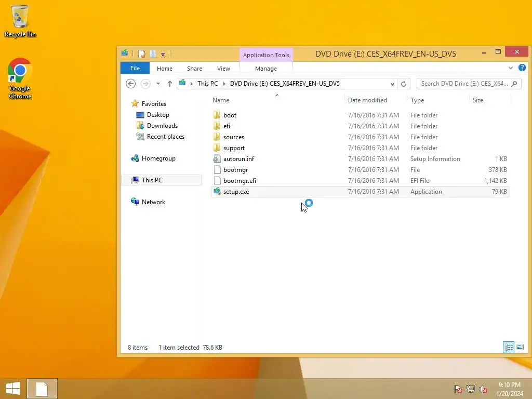Select Favorites in the navigation pane
This screenshot has height=399, width=532.
point(149,103)
